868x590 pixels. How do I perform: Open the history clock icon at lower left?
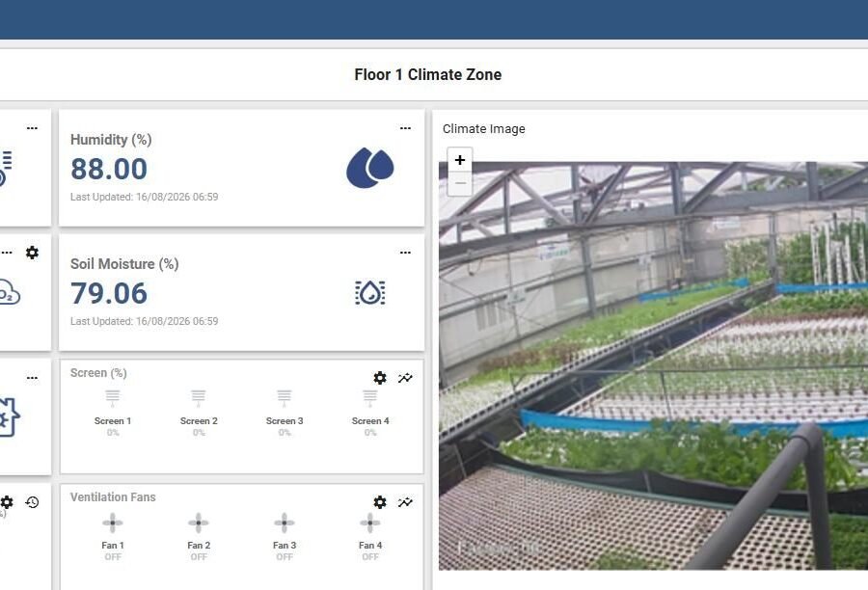pos(32,502)
